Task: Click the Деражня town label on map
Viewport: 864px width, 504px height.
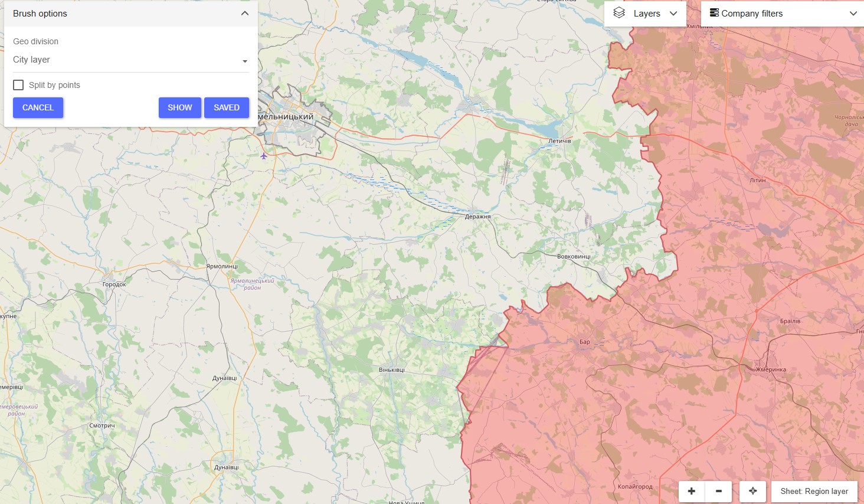Action: (477, 217)
